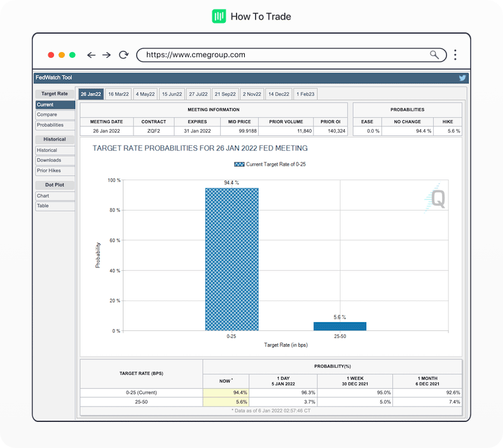Open the browser three-dot menu
Image resolution: width=503 pixels, height=448 pixels.
point(455,55)
